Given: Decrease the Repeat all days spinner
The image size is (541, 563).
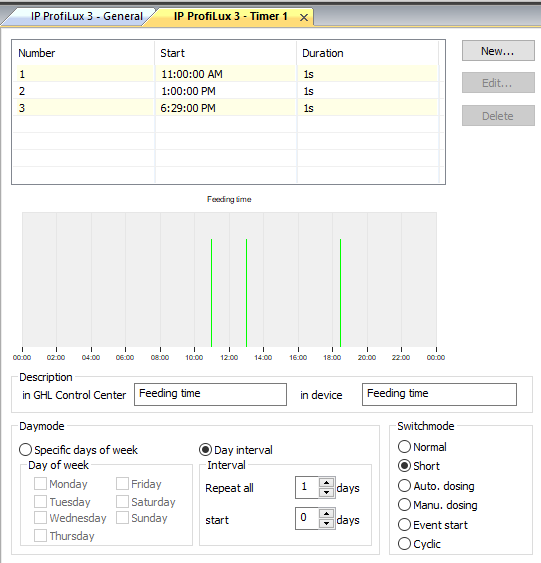Looking at the screenshot, I should coord(326,492).
